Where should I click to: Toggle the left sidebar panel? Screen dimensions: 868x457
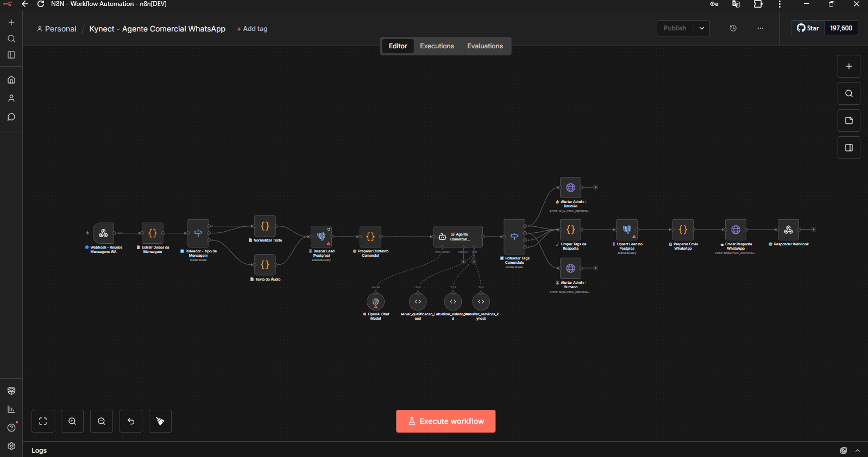pos(11,55)
